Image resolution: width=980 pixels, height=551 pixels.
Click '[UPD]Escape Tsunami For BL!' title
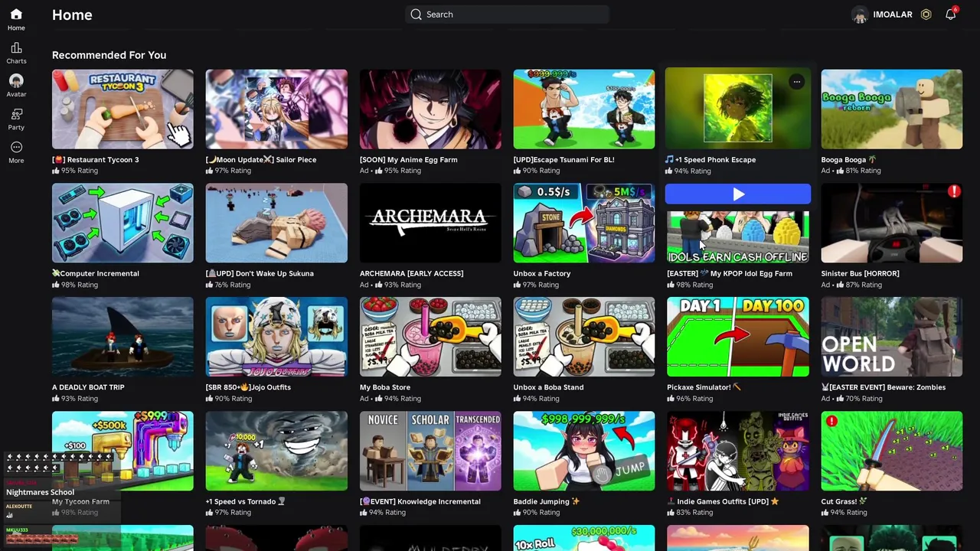tap(564, 160)
